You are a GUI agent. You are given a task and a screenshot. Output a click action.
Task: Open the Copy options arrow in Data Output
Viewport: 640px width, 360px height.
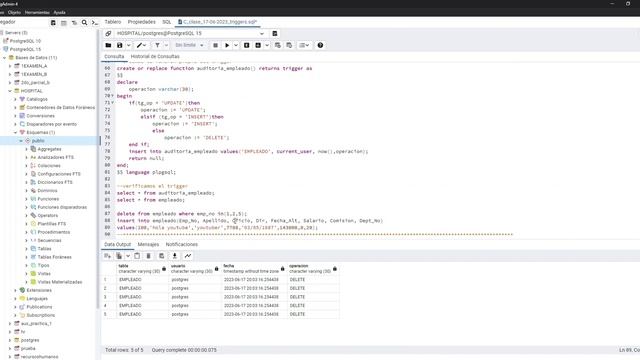tap(128, 256)
